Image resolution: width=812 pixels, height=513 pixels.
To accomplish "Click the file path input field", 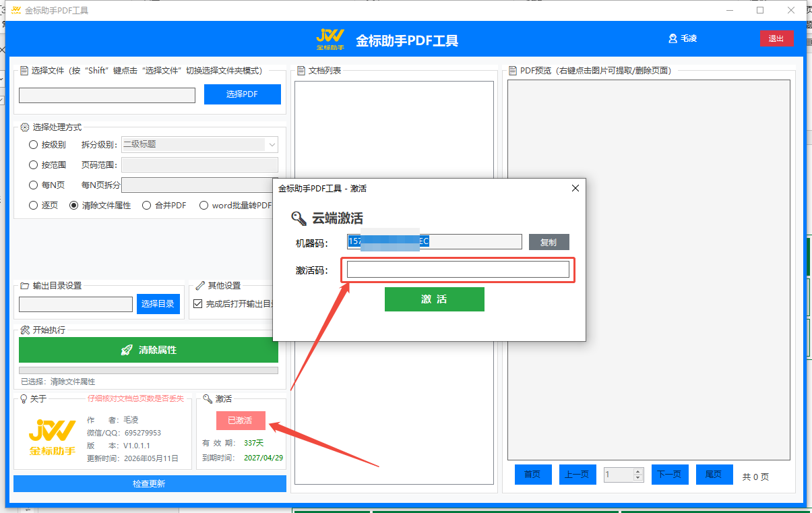I will pyautogui.click(x=107, y=95).
